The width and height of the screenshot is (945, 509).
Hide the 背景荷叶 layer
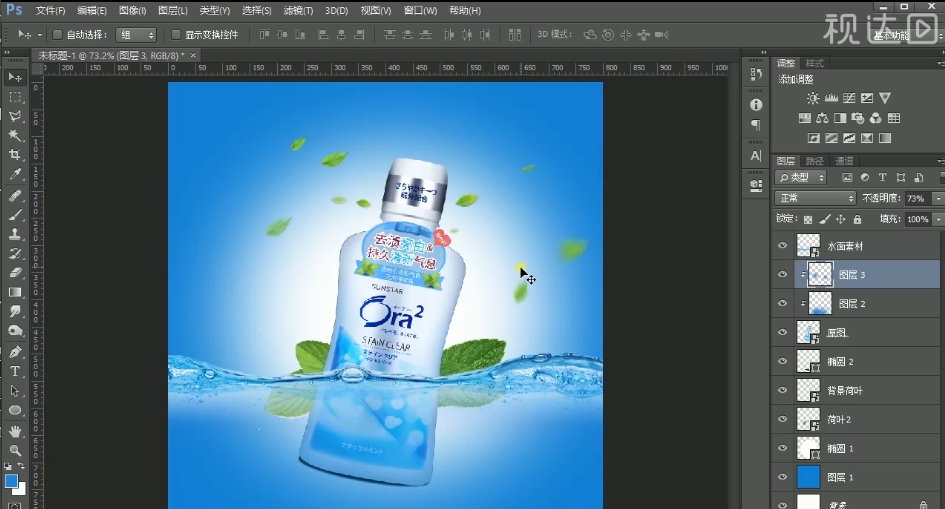tap(782, 390)
